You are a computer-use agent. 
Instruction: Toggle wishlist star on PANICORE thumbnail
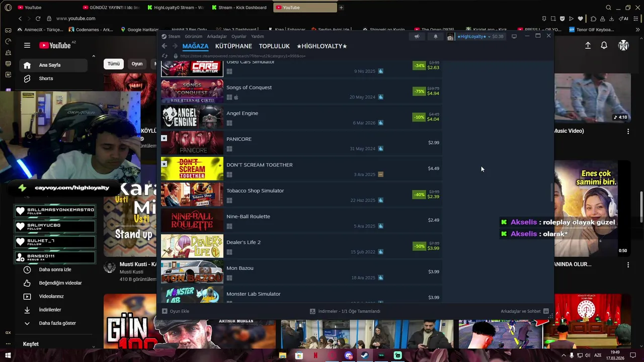(164, 138)
